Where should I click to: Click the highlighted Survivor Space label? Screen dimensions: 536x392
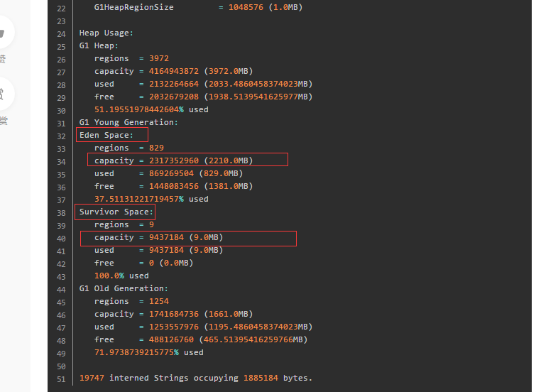pyautogui.click(x=116, y=212)
